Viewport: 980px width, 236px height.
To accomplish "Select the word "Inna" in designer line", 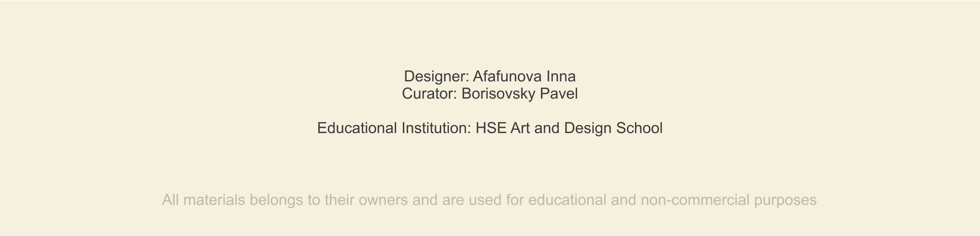I will pos(561,77).
